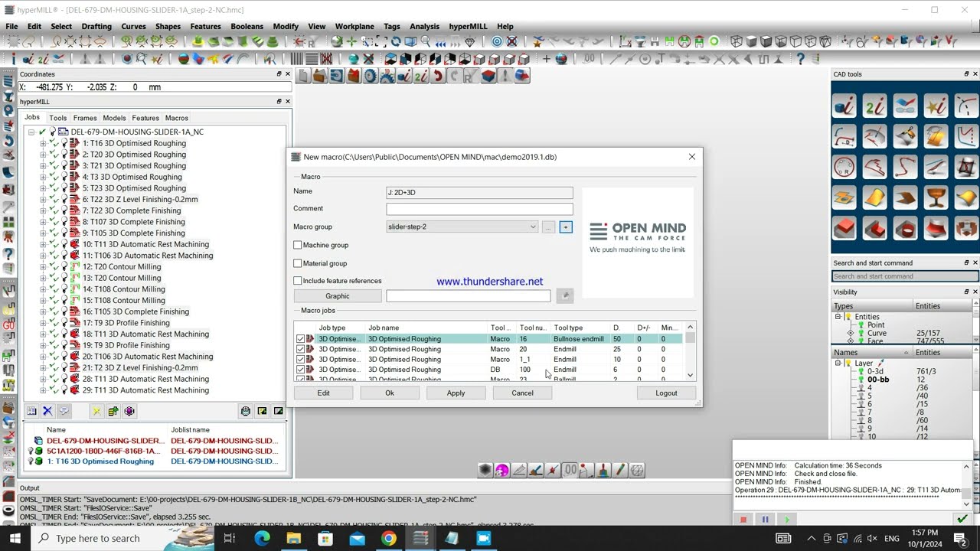
Task: Switch to the Tools tab
Action: pos(58,118)
